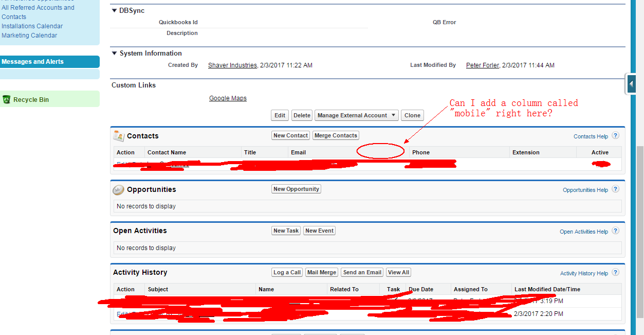This screenshot has height=335, width=644.
Task: Click Related To column header
Action: 344,289
